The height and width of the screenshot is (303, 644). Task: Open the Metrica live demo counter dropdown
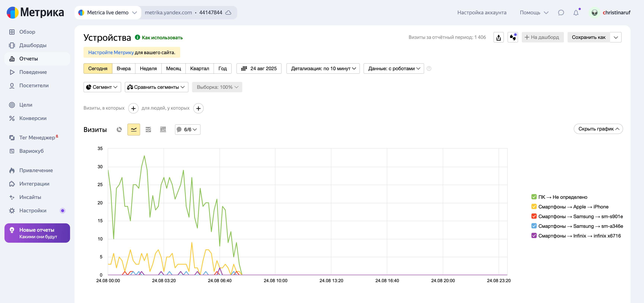pyautogui.click(x=108, y=12)
